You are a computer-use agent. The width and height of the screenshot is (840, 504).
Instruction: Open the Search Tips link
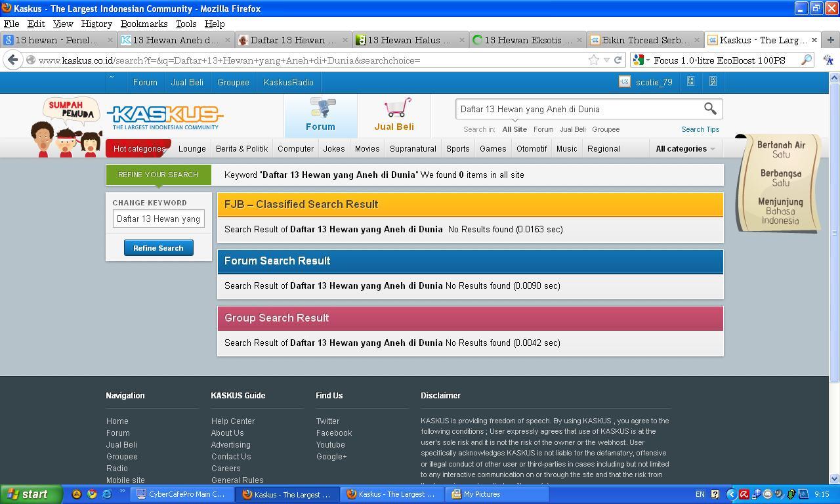click(x=700, y=129)
